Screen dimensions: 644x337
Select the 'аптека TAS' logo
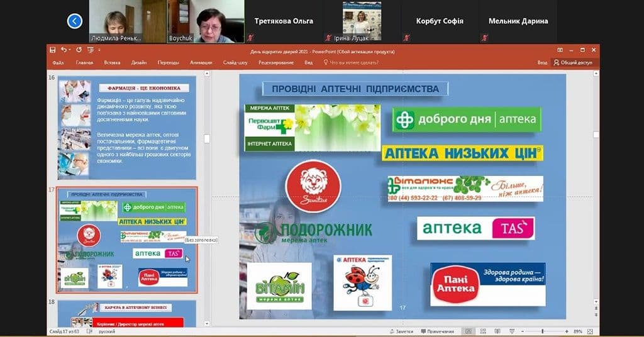pos(476,228)
